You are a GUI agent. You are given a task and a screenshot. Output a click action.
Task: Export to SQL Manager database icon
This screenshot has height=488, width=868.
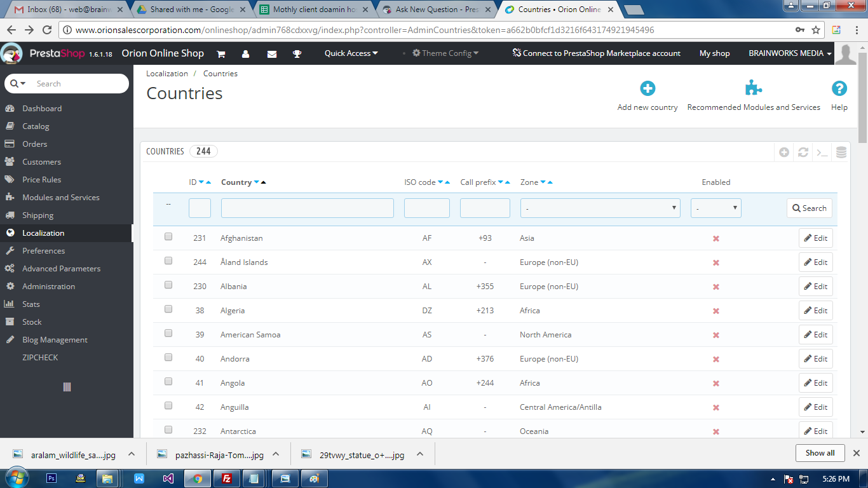(841, 152)
